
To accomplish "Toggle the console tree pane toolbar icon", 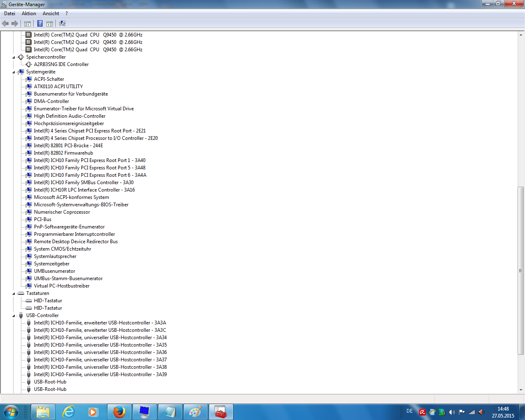I will 27,24.
